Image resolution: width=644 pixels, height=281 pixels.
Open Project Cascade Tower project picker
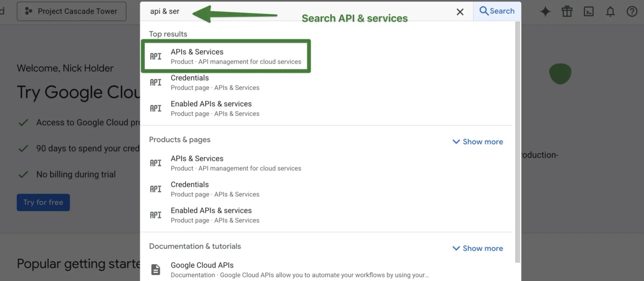(72, 11)
